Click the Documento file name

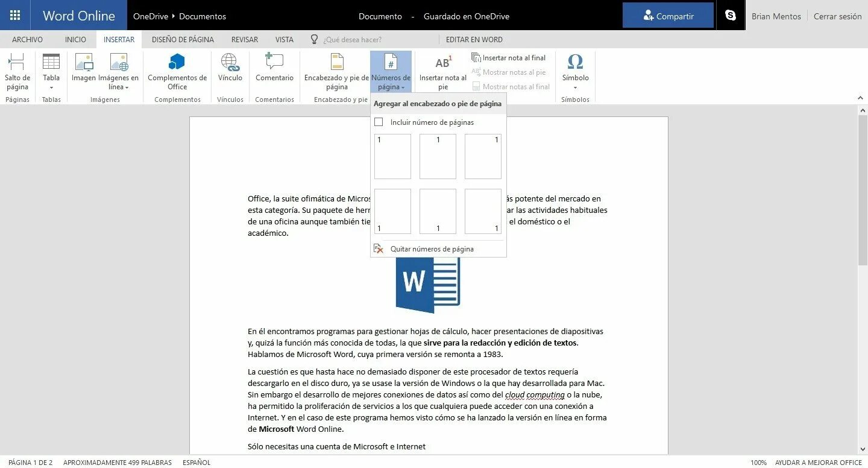(x=380, y=16)
